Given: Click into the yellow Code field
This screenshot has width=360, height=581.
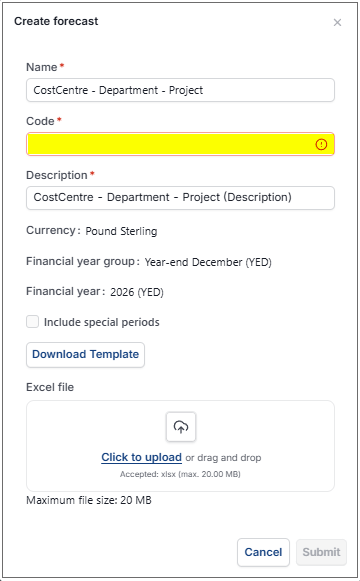Looking at the screenshot, I should [180, 144].
